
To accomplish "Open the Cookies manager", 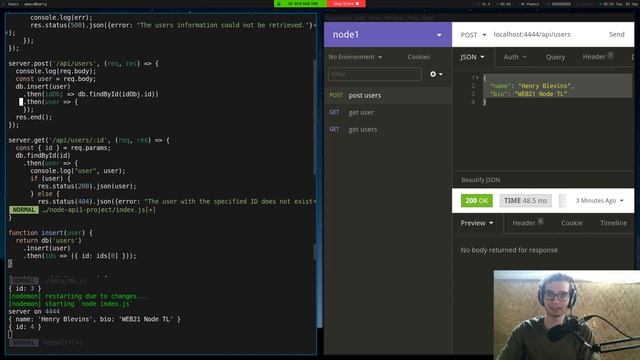I will pos(418,57).
